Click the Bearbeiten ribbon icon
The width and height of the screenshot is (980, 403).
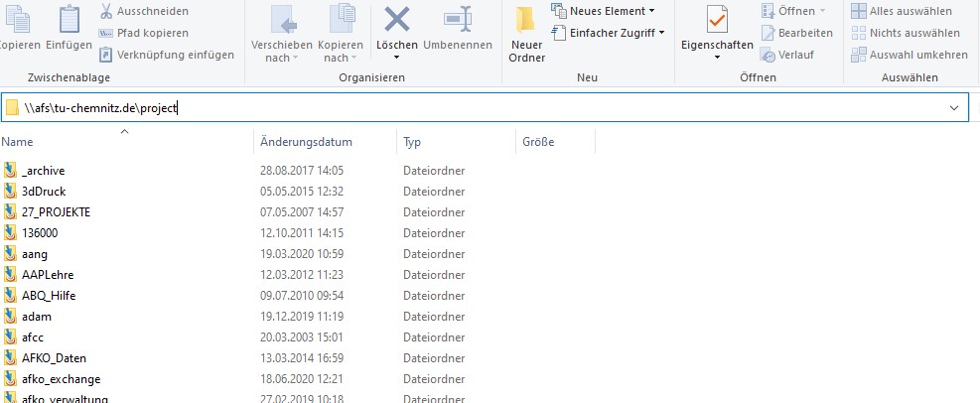click(x=768, y=33)
